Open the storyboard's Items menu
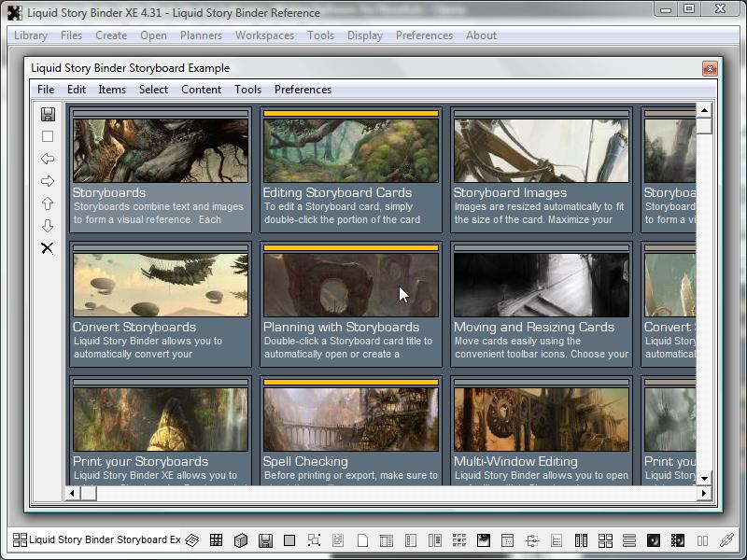This screenshot has height=560, width=747. 112,90
